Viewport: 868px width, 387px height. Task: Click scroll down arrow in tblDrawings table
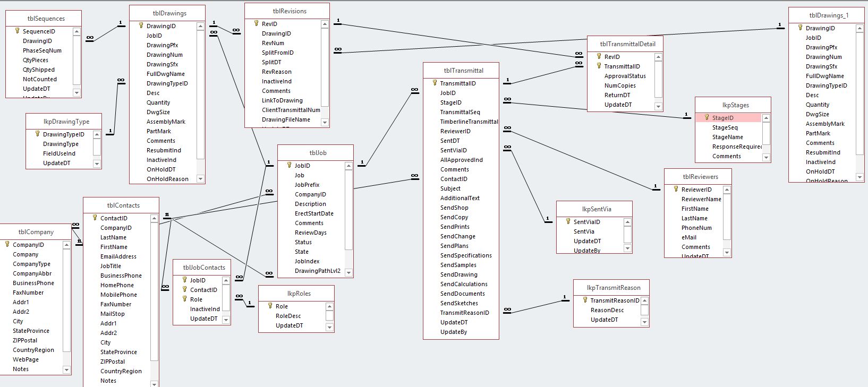(200, 179)
